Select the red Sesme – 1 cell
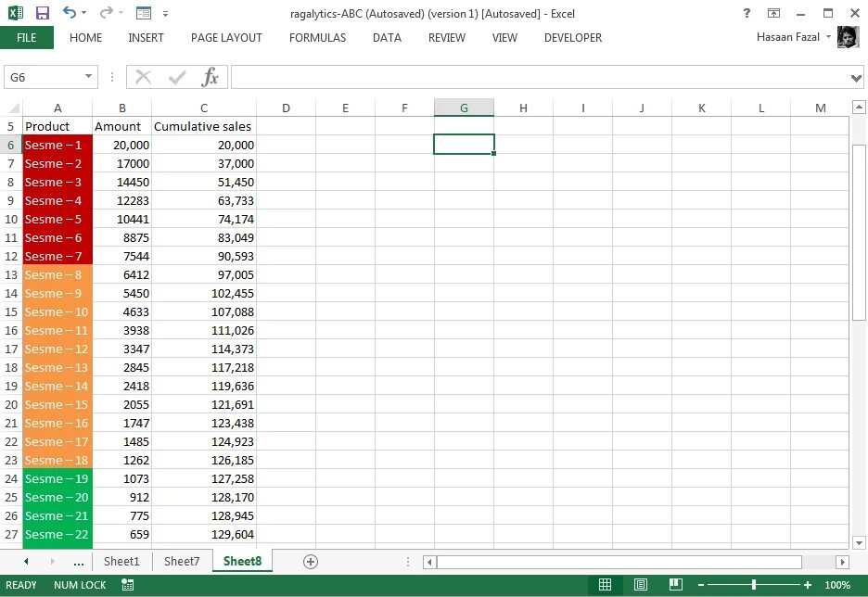Image resolution: width=868 pixels, height=597 pixels. pos(57,145)
